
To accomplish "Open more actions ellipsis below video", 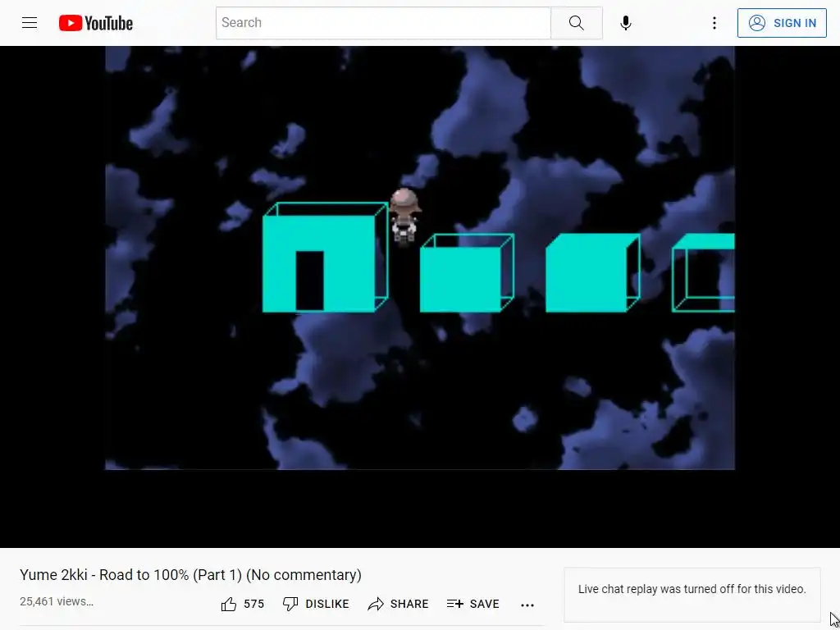I will click(x=527, y=605).
